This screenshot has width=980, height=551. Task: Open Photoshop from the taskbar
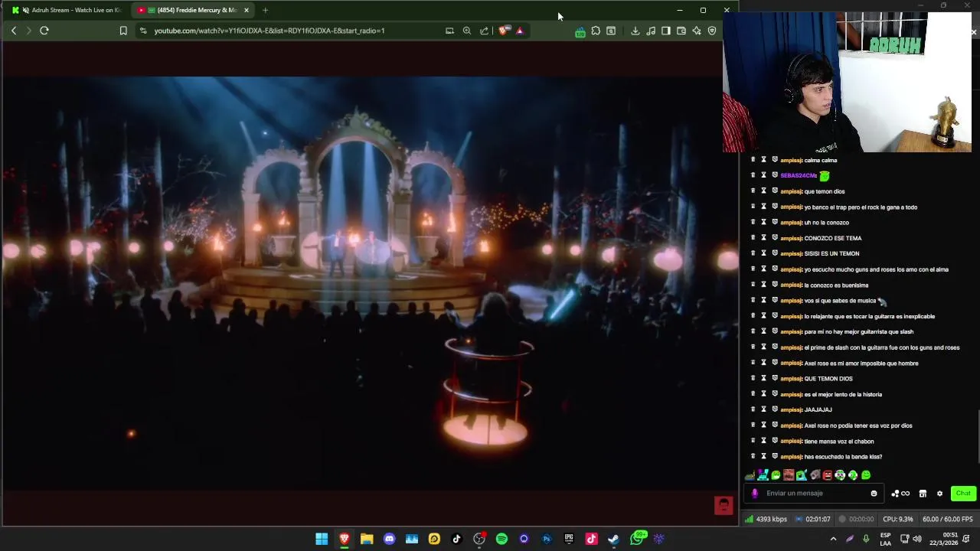547,539
